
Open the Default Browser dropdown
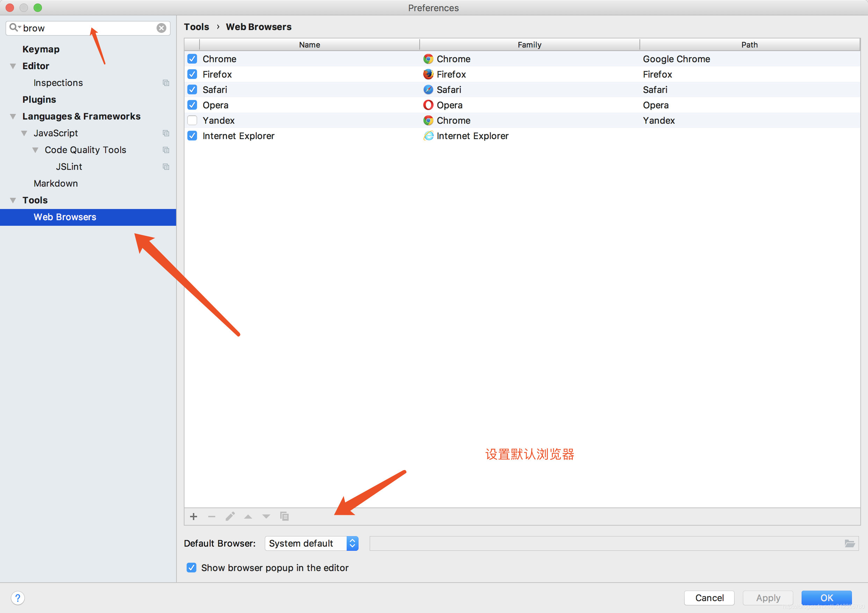coord(311,543)
